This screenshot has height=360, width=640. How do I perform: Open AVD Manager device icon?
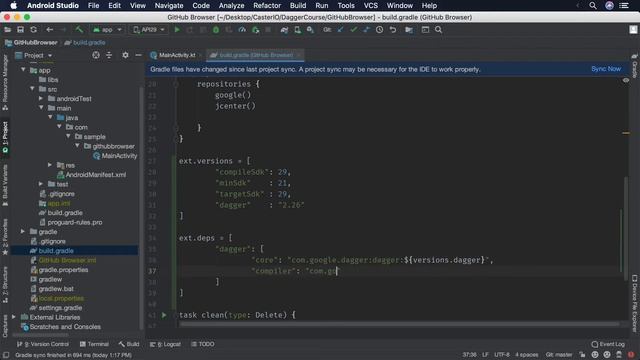click(298, 30)
